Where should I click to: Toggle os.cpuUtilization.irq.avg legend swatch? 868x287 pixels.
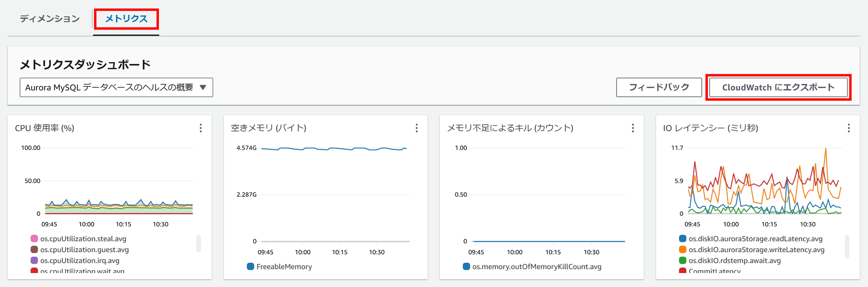click(x=34, y=260)
